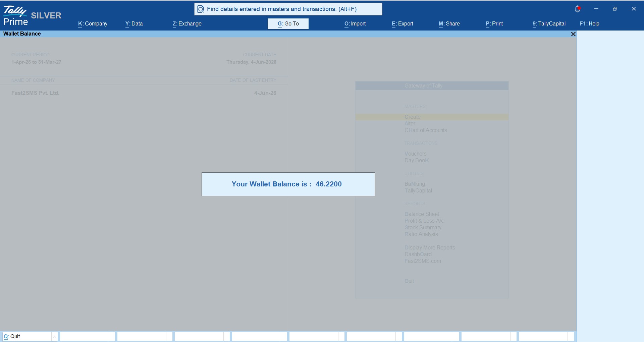The width and height of the screenshot is (644, 342).
Task: Open the 9: TallyCapital menu
Action: click(549, 24)
